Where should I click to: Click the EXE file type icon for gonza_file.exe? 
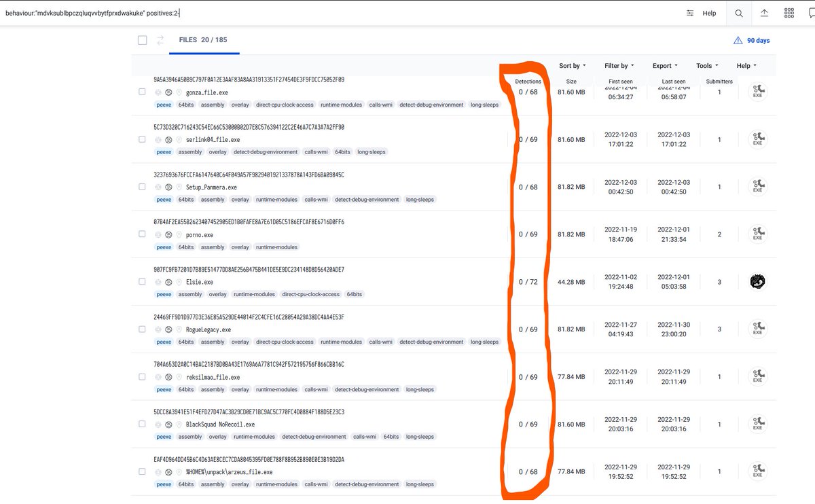[x=757, y=92]
